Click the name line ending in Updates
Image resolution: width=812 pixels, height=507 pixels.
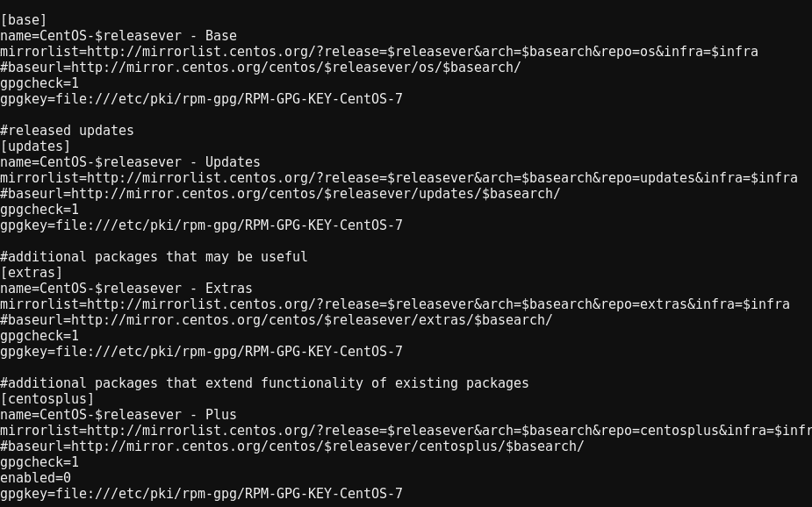pyautogui.click(x=130, y=162)
